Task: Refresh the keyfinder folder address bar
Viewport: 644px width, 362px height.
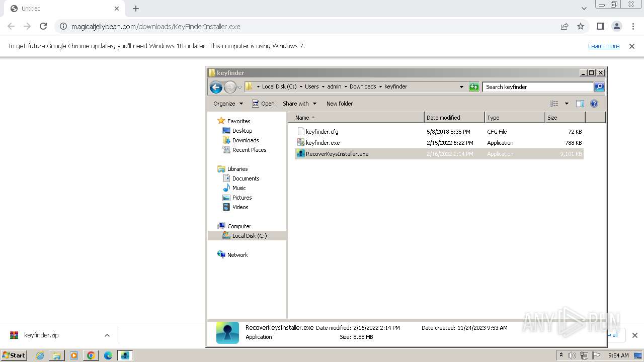Action: click(474, 87)
